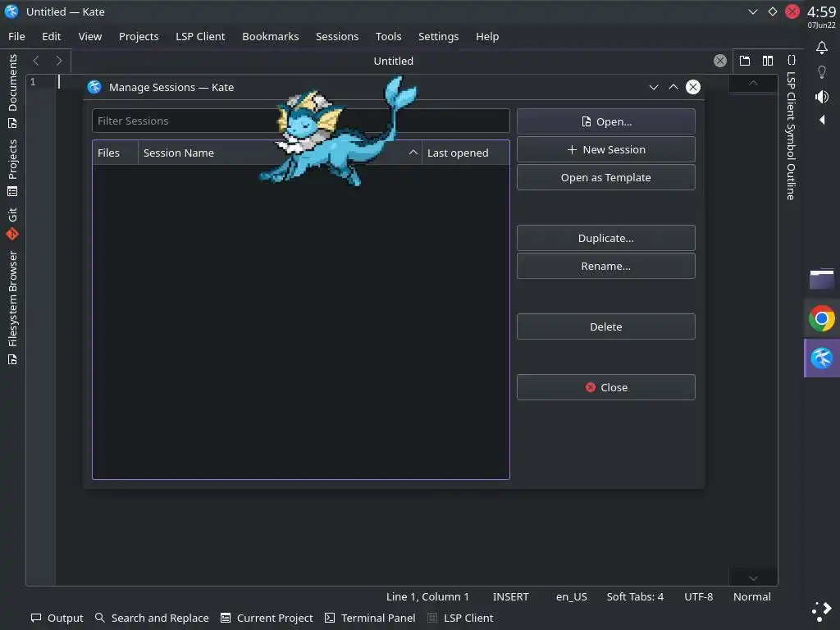This screenshot has width=840, height=630.
Task: Click Line 1, Column 1 status entry
Action: pos(427,597)
